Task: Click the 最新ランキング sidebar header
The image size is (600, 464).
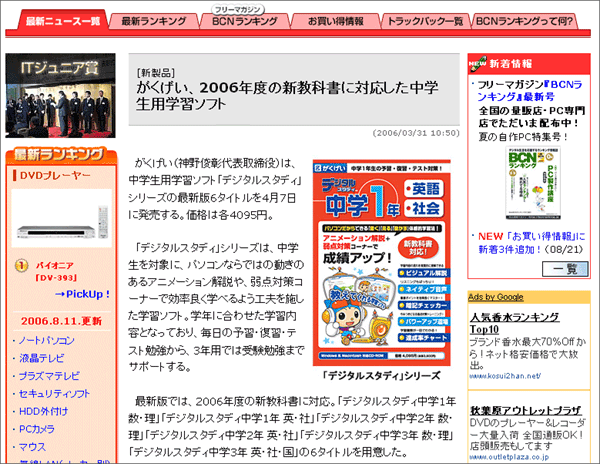Action: 61,155
